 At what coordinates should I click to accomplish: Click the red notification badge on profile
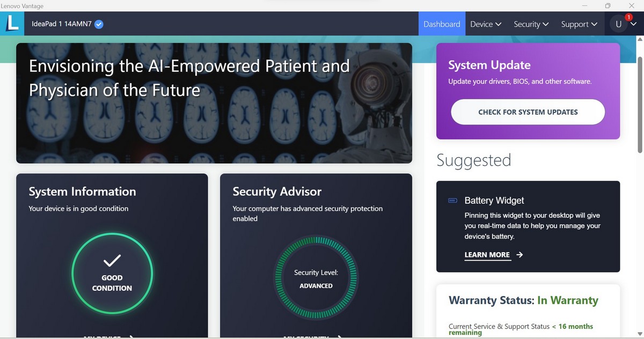(628, 17)
